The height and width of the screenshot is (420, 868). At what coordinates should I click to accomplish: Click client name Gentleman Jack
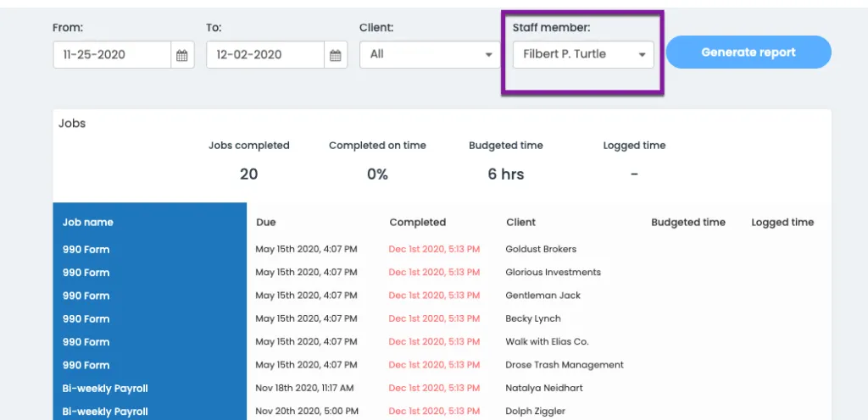pos(543,296)
